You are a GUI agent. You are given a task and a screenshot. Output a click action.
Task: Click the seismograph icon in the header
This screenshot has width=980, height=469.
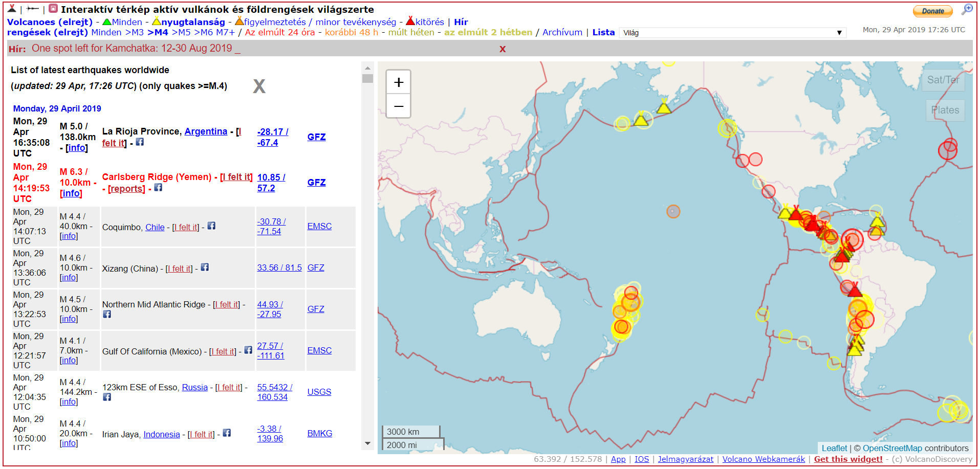click(33, 9)
